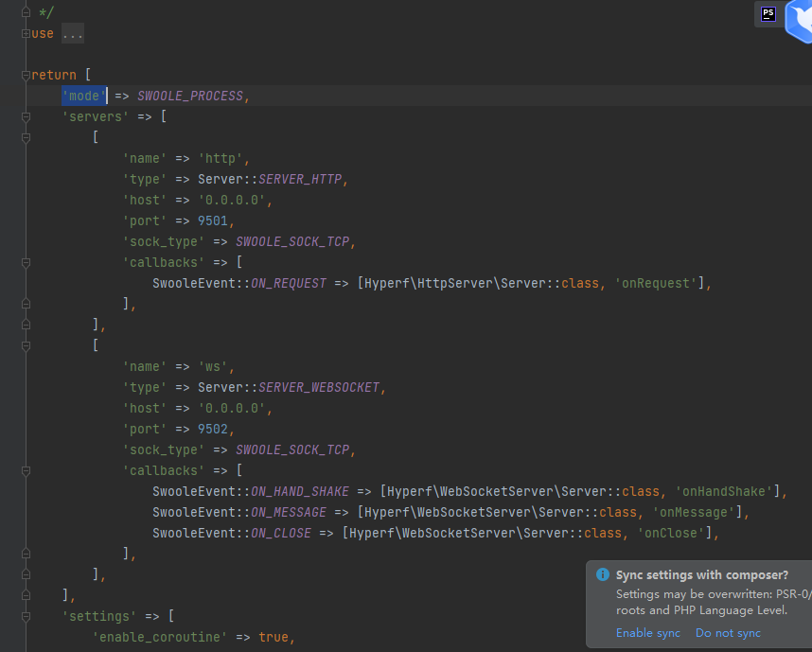Collapse the websocket 'callbacks' array

(x=26, y=470)
